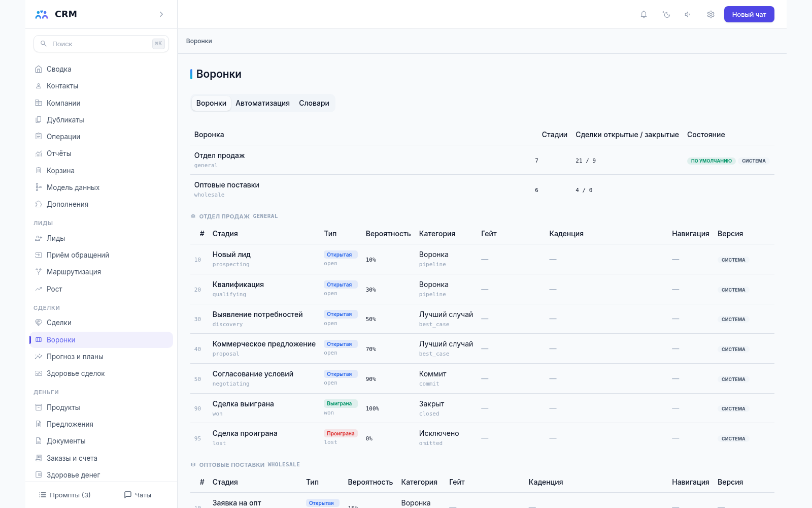This screenshot has width=812, height=508.
Task: Click the Дубликаты copy icon
Action: coord(39,120)
